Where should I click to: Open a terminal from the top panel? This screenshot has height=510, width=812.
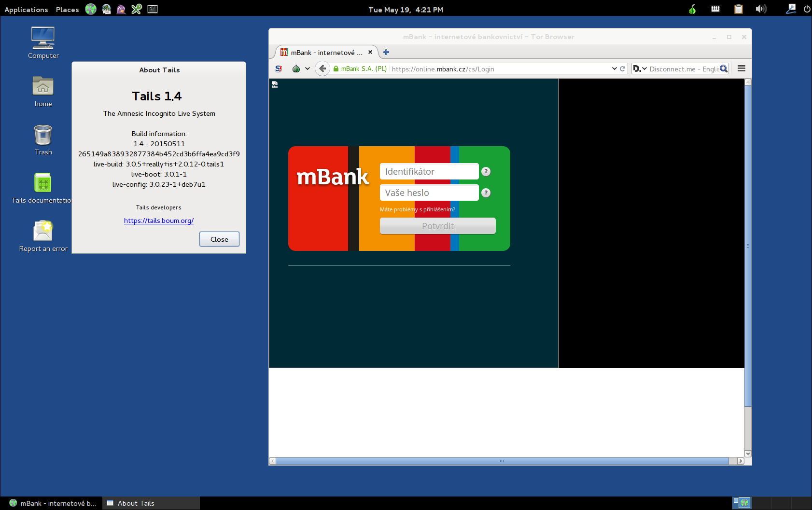[153, 9]
